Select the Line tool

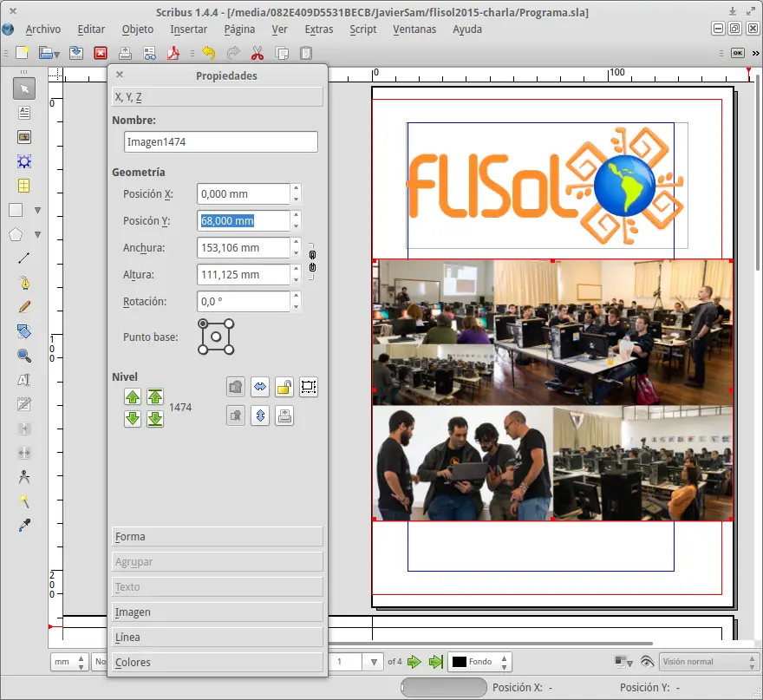24,258
